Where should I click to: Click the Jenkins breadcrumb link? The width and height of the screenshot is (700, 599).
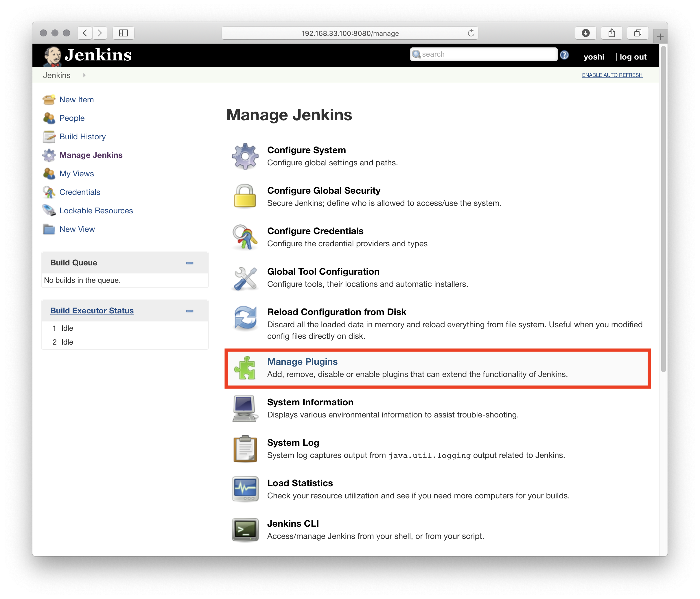click(57, 75)
